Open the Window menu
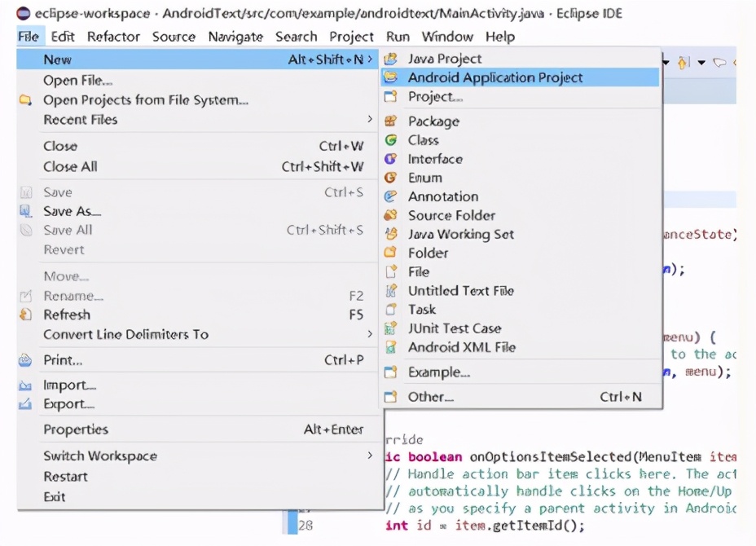Viewport: 756px width, 546px height. click(x=447, y=37)
